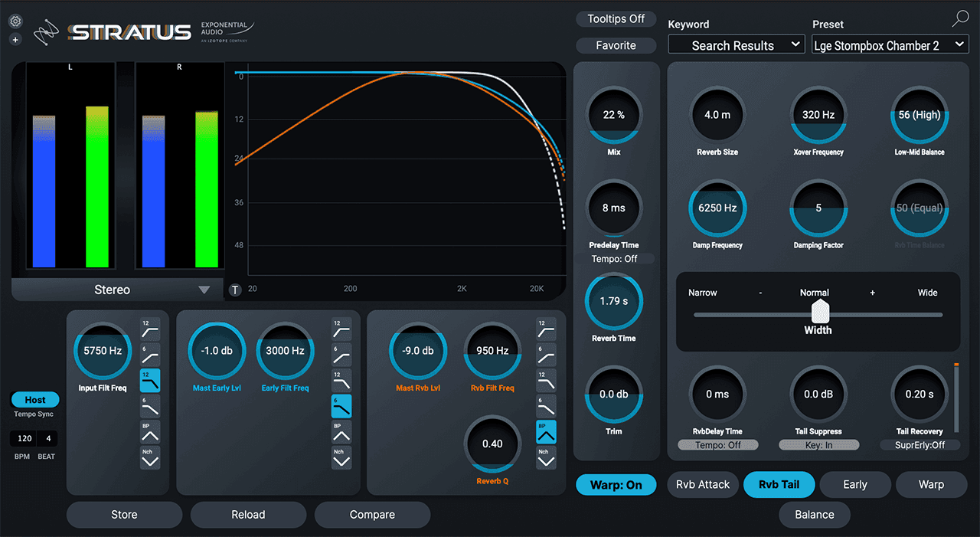980x537 pixels.
Task: Select Input filter band-pass (BP) shape
Action: [x=150, y=431]
